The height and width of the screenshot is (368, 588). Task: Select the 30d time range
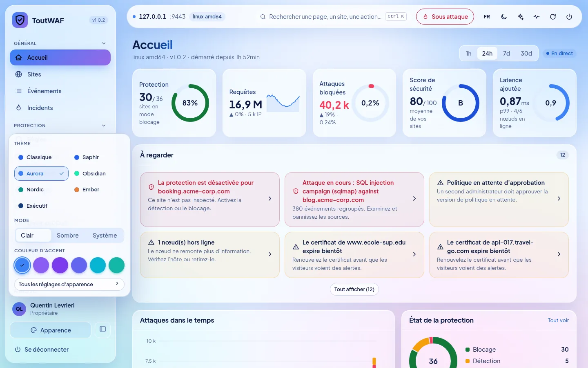(x=526, y=54)
